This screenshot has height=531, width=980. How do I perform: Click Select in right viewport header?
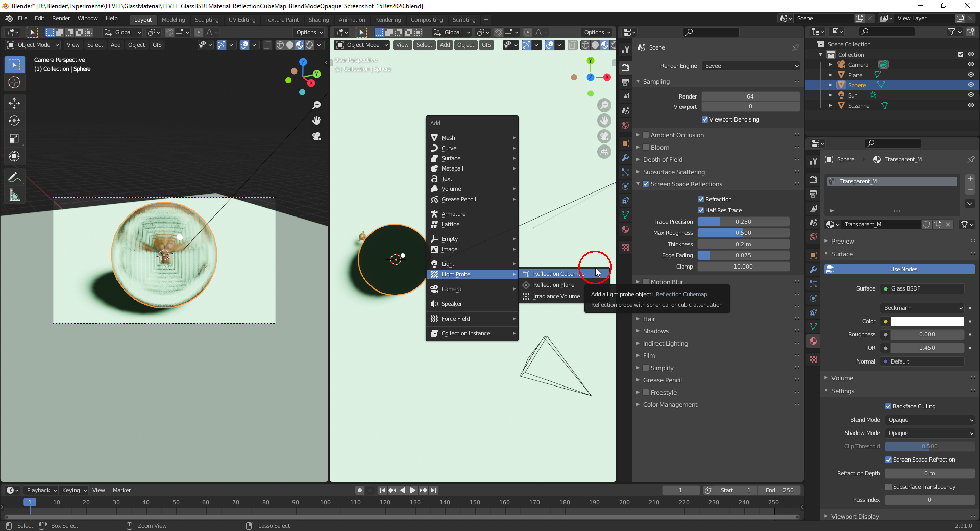pos(424,45)
